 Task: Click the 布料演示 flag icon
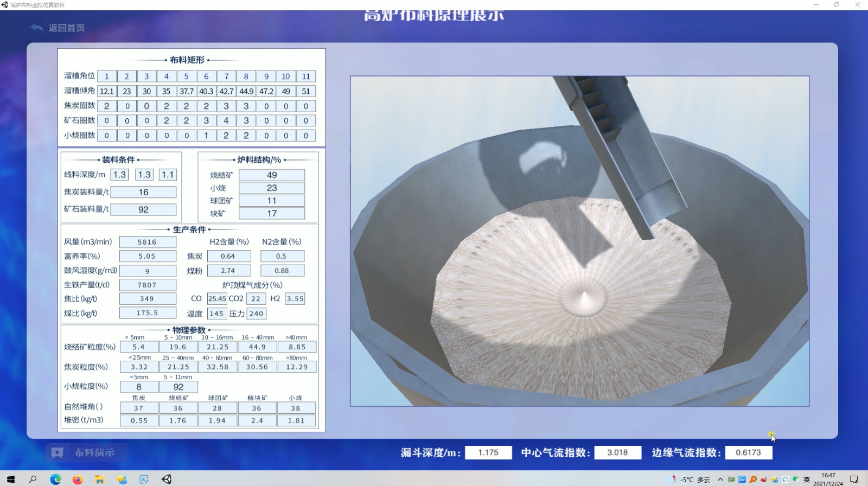click(57, 453)
